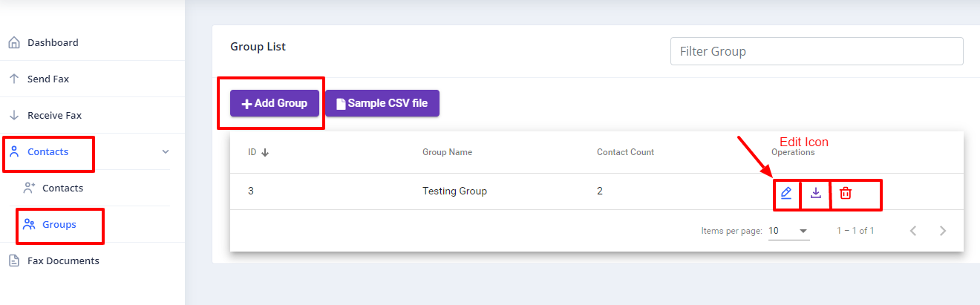Click the ID value 3 cell

pyautogui.click(x=251, y=191)
